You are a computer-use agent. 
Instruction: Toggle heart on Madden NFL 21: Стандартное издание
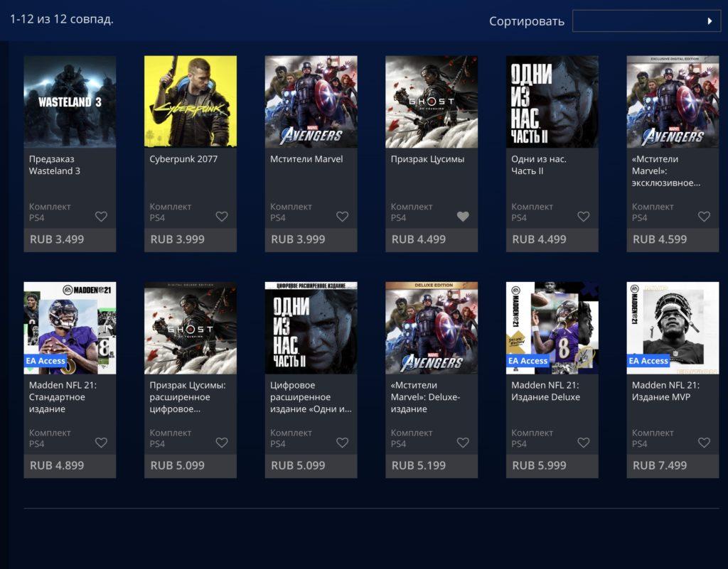pyautogui.click(x=101, y=443)
